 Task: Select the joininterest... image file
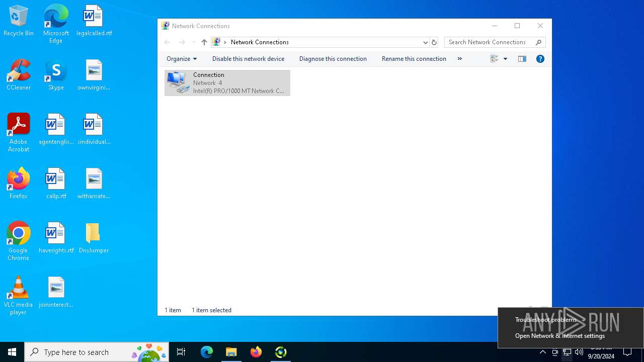[56, 293]
